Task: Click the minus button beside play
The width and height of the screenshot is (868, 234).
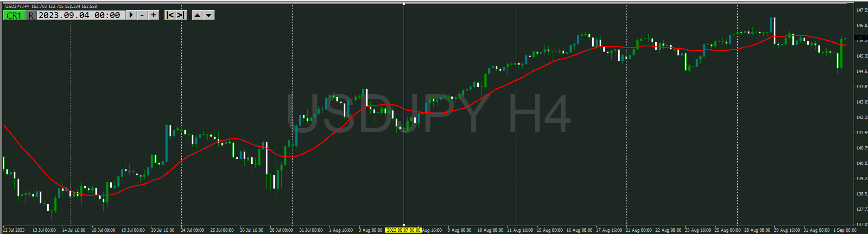Action: click(142, 15)
